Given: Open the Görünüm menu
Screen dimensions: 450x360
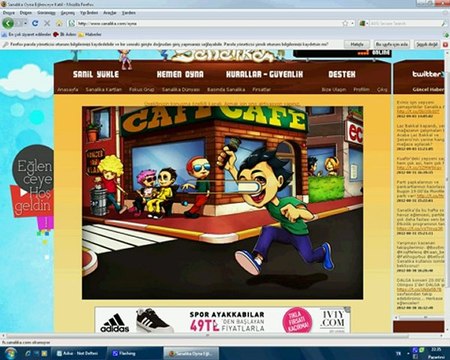Looking at the screenshot, I should 46,13.
